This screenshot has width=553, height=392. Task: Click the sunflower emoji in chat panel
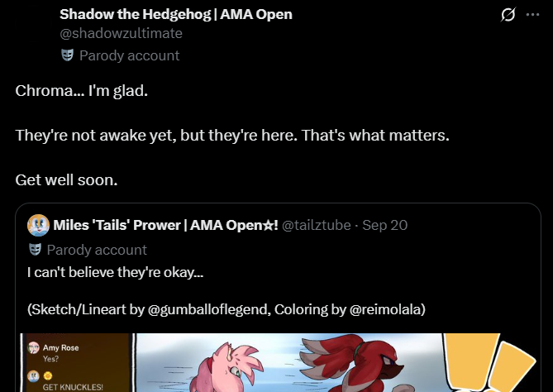(48, 376)
